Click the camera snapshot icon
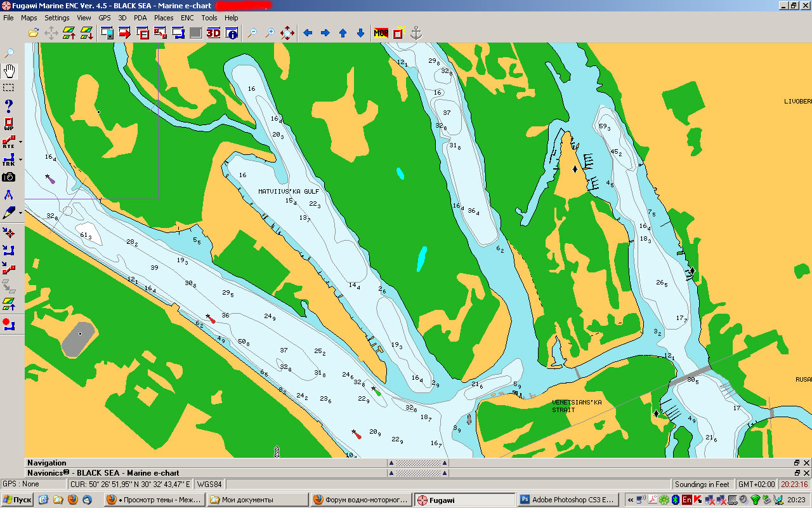 pyautogui.click(x=9, y=177)
